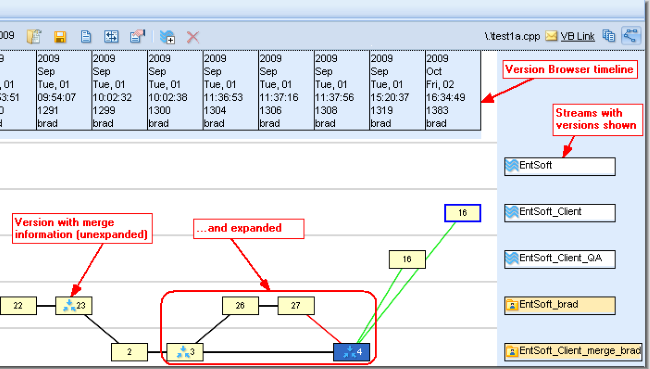The width and height of the screenshot is (650, 369).
Task: Click the blue document view icon
Action: tap(86, 36)
